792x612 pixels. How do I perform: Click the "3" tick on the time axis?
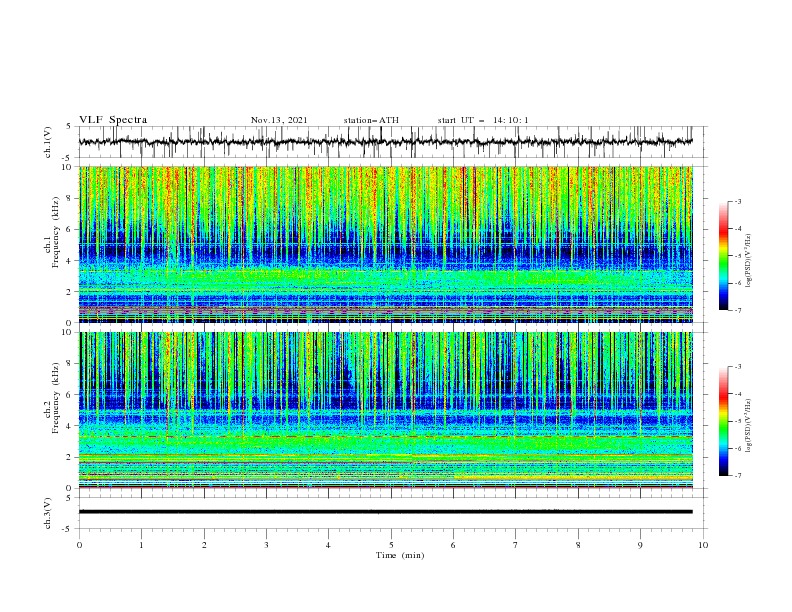click(x=266, y=545)
